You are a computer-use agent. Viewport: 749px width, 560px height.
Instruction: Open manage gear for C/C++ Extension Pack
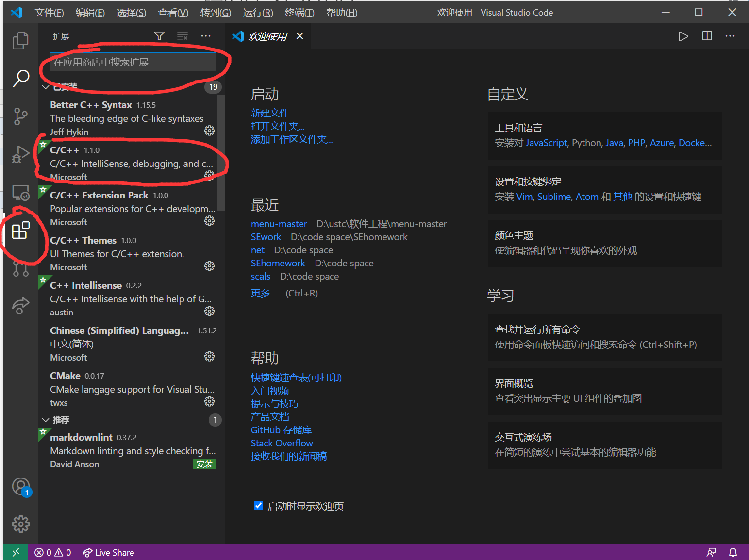click(209, 221)
